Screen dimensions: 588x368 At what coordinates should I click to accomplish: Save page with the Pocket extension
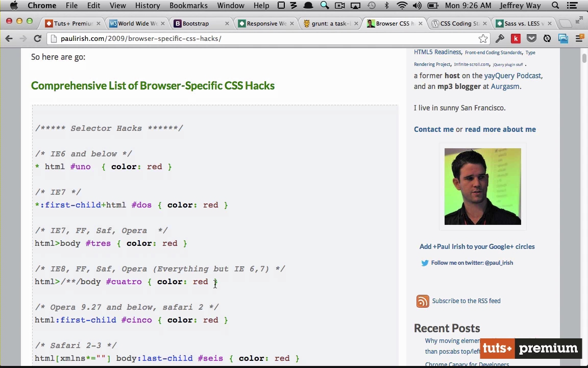[x=531, y=38]
